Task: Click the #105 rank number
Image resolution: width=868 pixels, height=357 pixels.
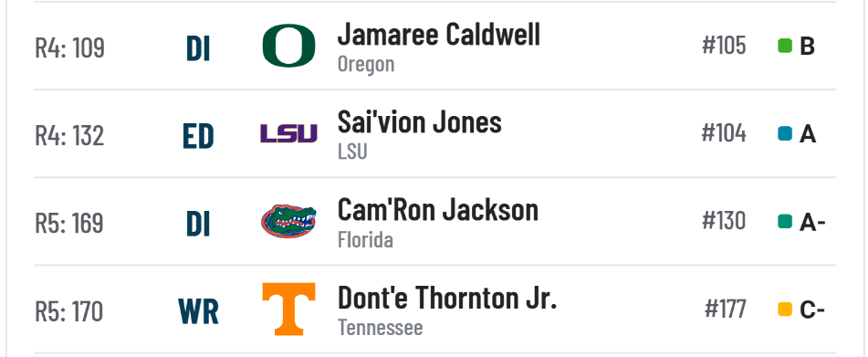Action: [724, 46]
